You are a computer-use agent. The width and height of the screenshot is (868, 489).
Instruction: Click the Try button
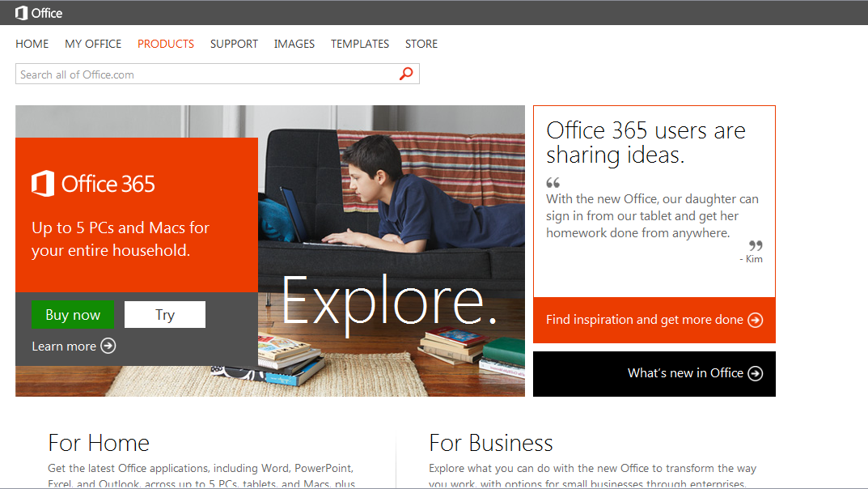click(x=165, y=315)
